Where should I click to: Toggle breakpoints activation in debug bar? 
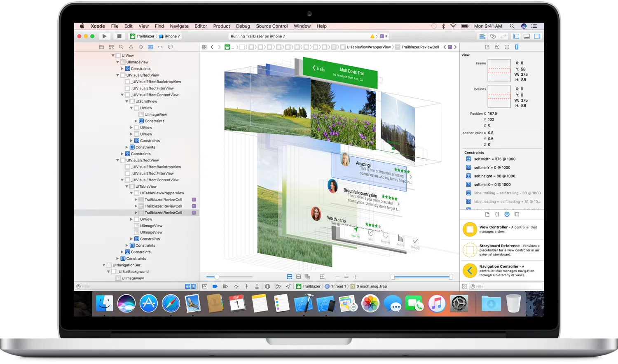(x=215, y=286)
